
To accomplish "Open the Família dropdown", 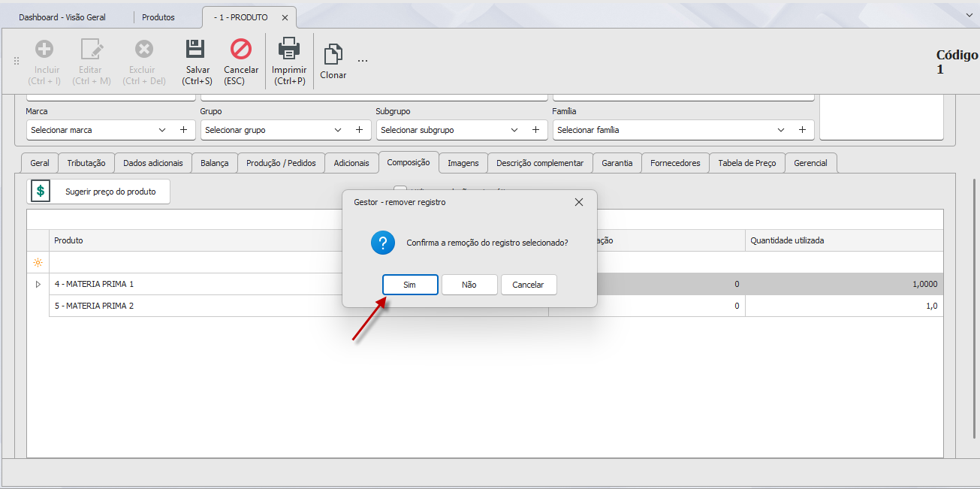I will point(781,130).
